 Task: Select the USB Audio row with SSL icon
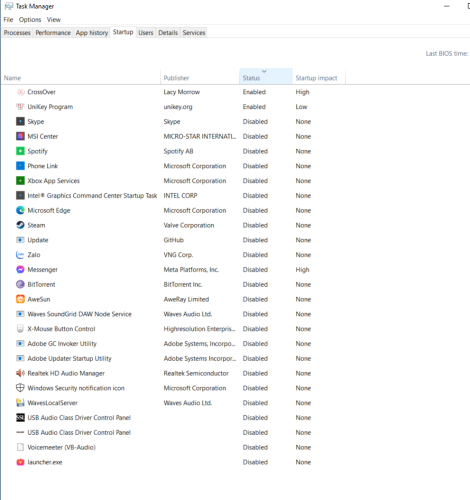(173, 417)
